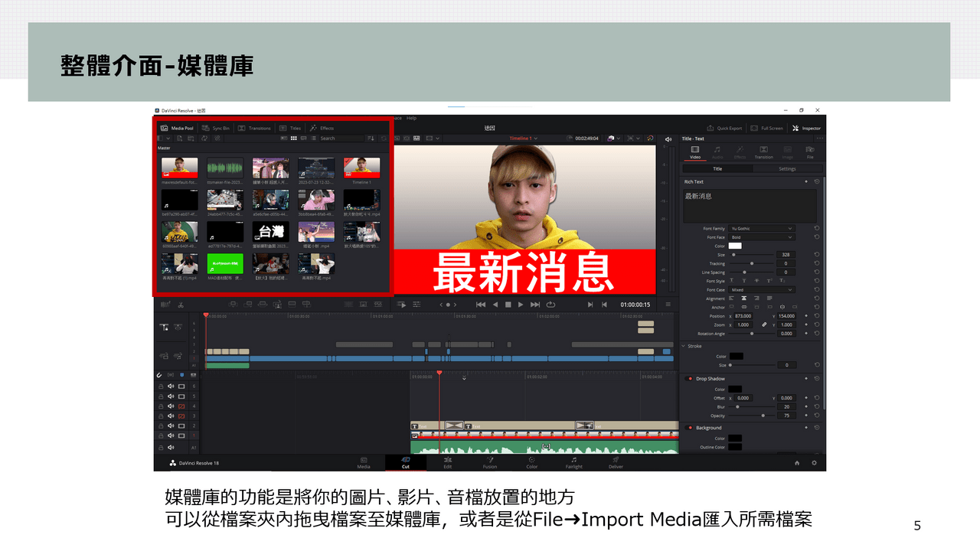This screenshot has width=980, height=551.
Task: Mute audio track A1 in timeline
Action: [171, 448]
